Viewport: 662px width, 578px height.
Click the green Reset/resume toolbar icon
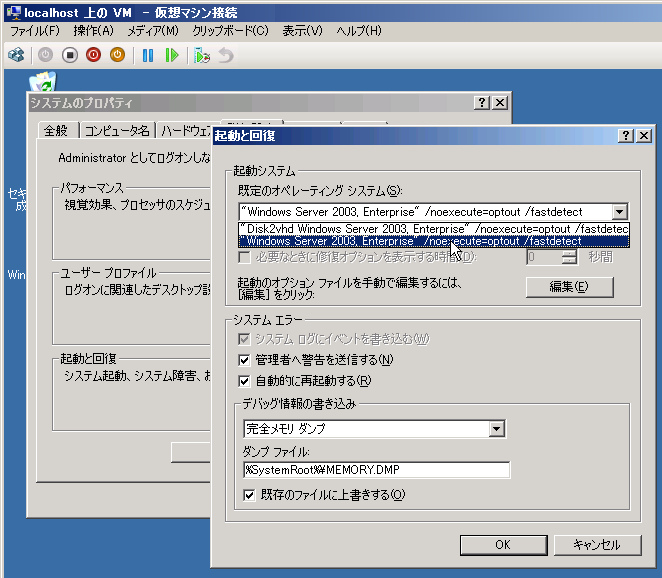[172, 55]
